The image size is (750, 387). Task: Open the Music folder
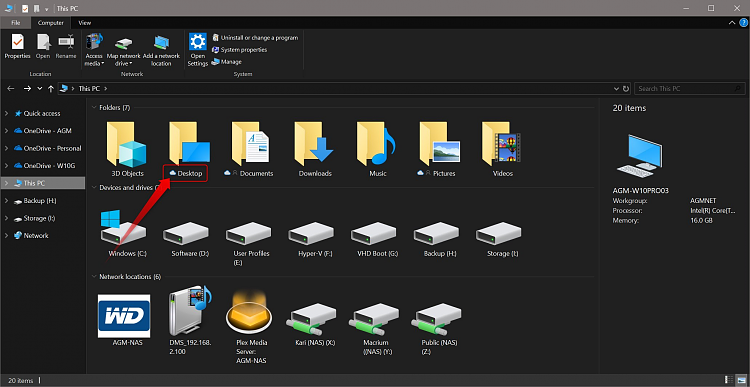tap(377, 149)
